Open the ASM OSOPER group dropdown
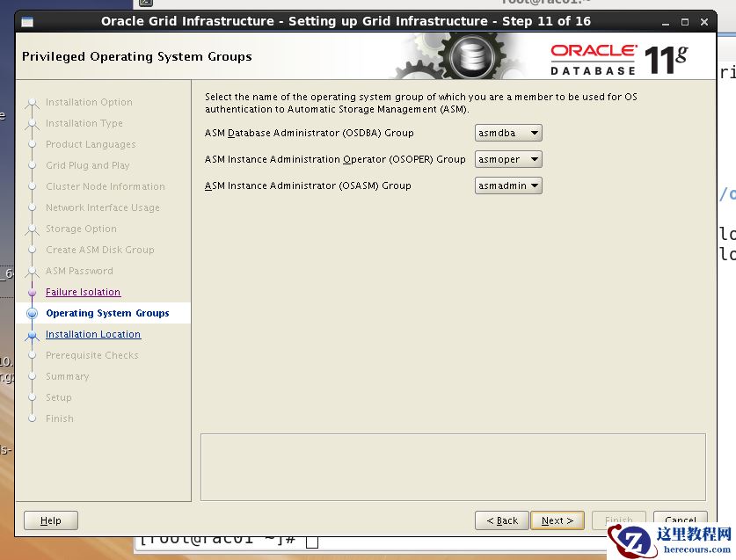The image size is (736, 560). point(508,159)
